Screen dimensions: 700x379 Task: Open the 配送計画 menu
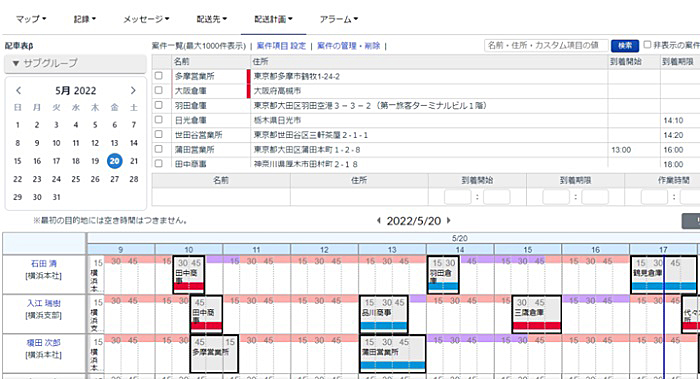pos(273,19)
